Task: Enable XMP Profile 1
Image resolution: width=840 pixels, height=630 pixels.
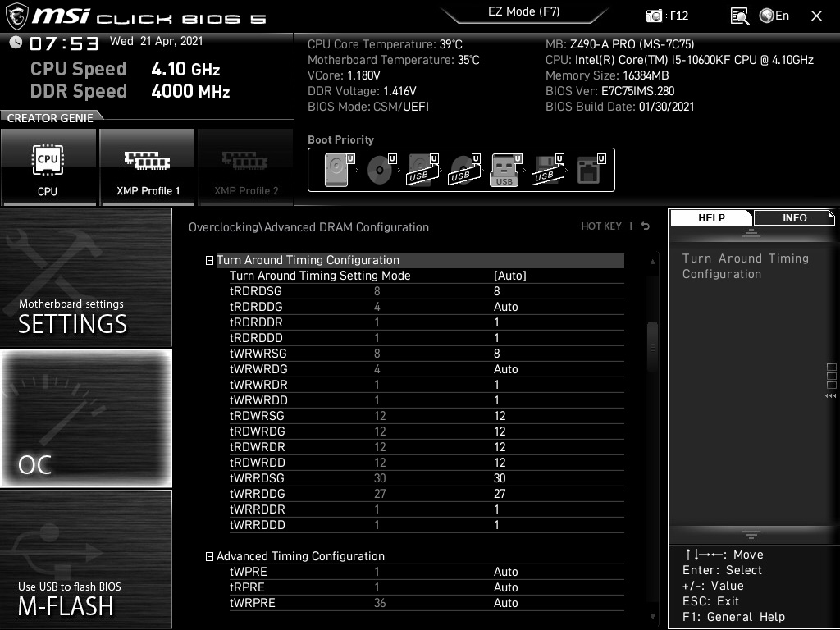Action: point(148,167)
